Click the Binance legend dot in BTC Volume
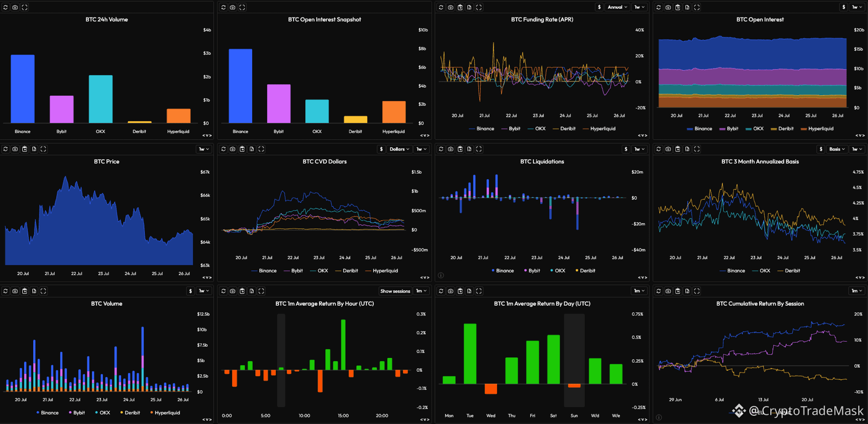 click(38, 413)
